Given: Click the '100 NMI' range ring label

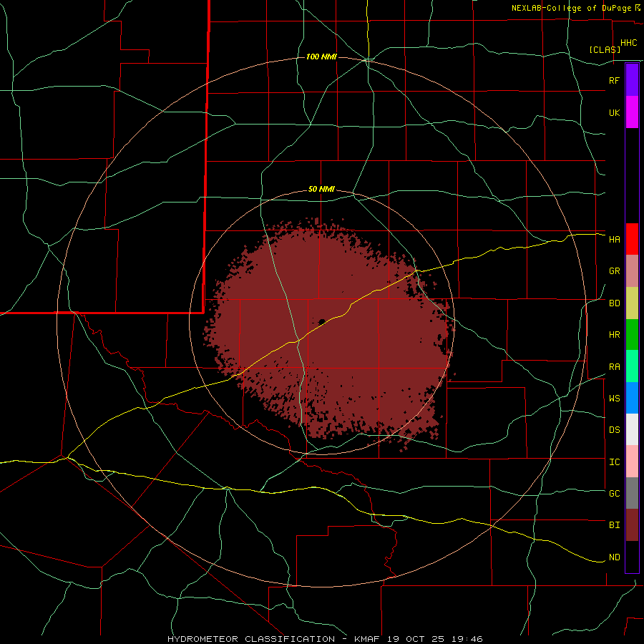Looking at the screenshot, I should (x=321, y=57).
